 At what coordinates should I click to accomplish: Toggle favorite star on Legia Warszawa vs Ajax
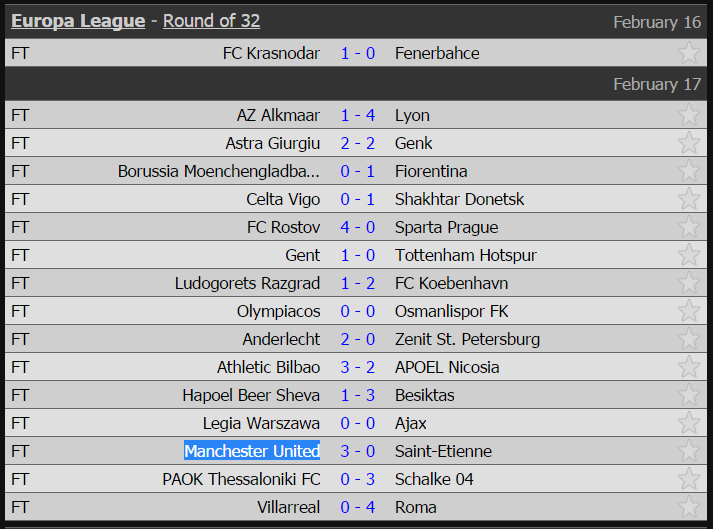[689, 423]
